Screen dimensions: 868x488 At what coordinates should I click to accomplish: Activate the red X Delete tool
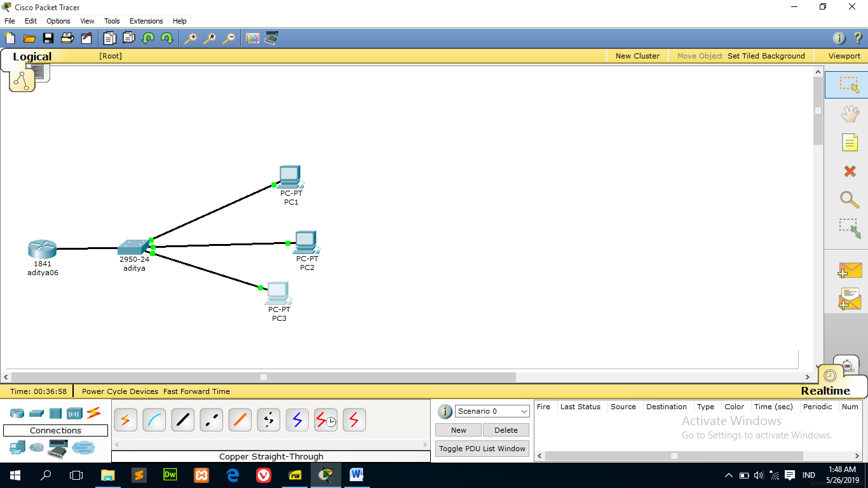coord(850,171)
